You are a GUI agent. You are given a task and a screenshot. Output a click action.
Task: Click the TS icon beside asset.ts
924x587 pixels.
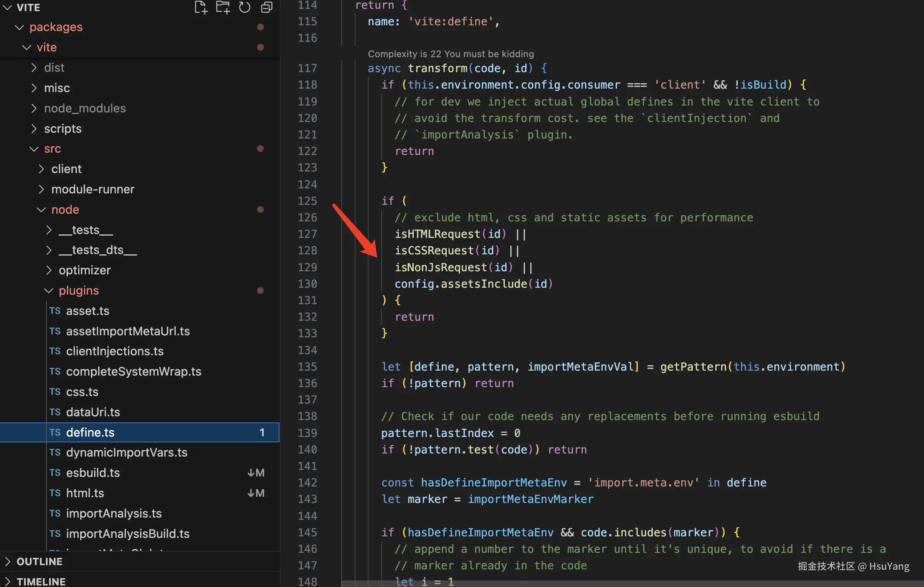pyautogui.click(x=55, y=311)
